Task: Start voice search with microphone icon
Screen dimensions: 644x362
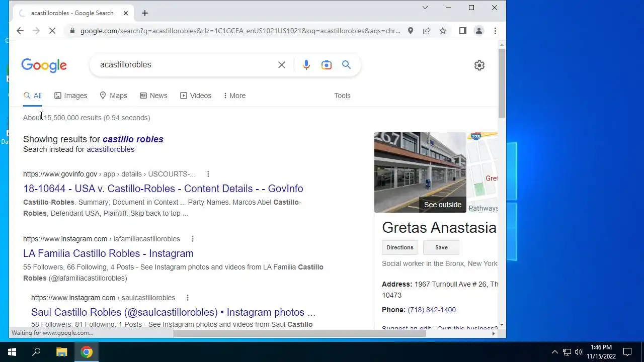Action: point(306,65)
